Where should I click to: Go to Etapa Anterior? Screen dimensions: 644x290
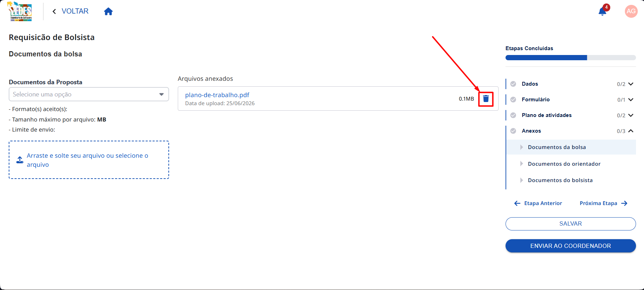click(538, 203)
